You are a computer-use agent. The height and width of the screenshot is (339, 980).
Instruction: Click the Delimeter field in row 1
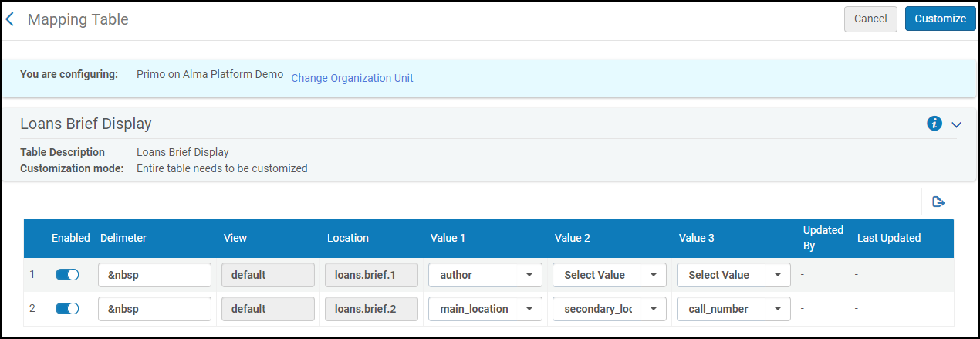pyautogui.click(x=154, y=275)
